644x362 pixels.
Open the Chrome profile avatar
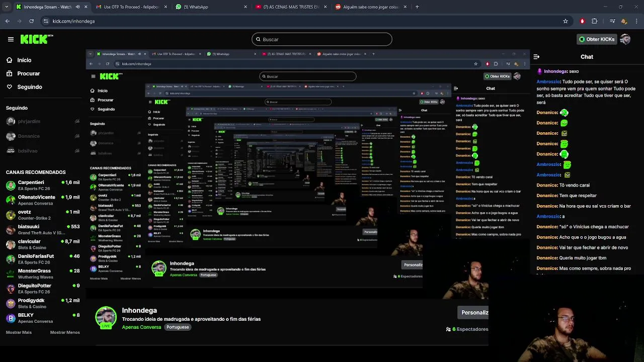click(x=624, y=21)
